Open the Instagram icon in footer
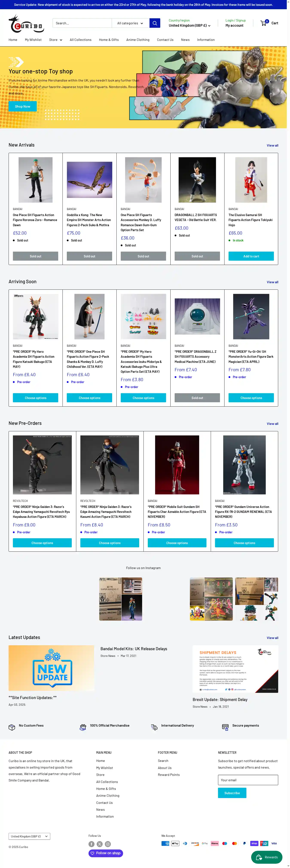Screen dimensions: 290x868 click(x=108, y=844)
